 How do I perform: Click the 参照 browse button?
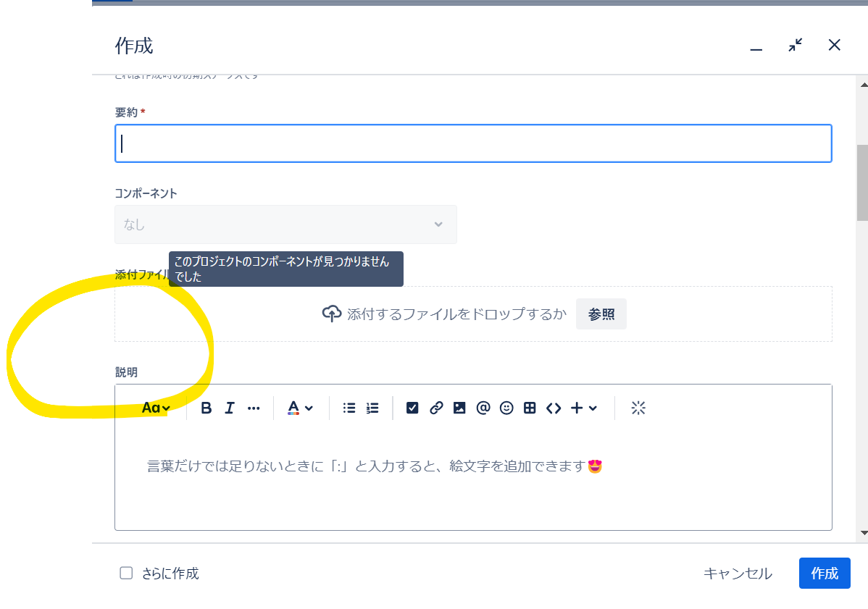(601, 314)
